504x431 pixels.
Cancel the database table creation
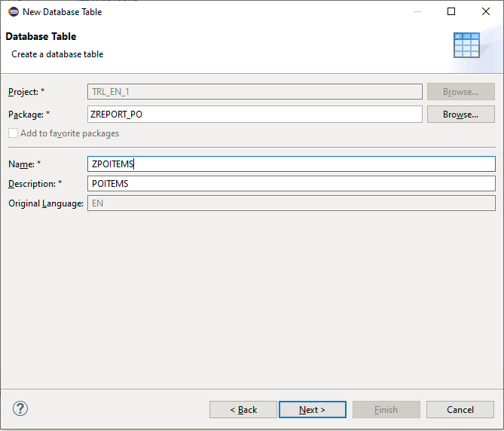click(460, 409)
